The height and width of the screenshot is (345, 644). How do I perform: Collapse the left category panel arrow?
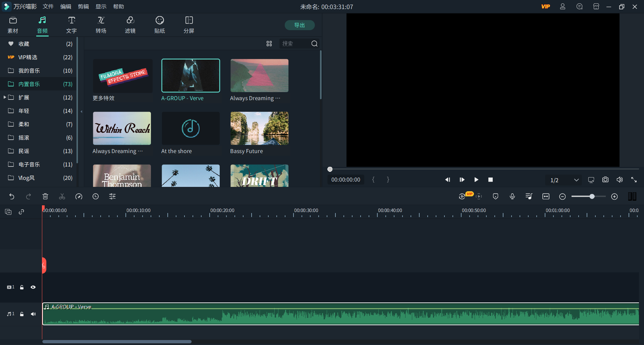pyautogui.click(x=81, y=112)
